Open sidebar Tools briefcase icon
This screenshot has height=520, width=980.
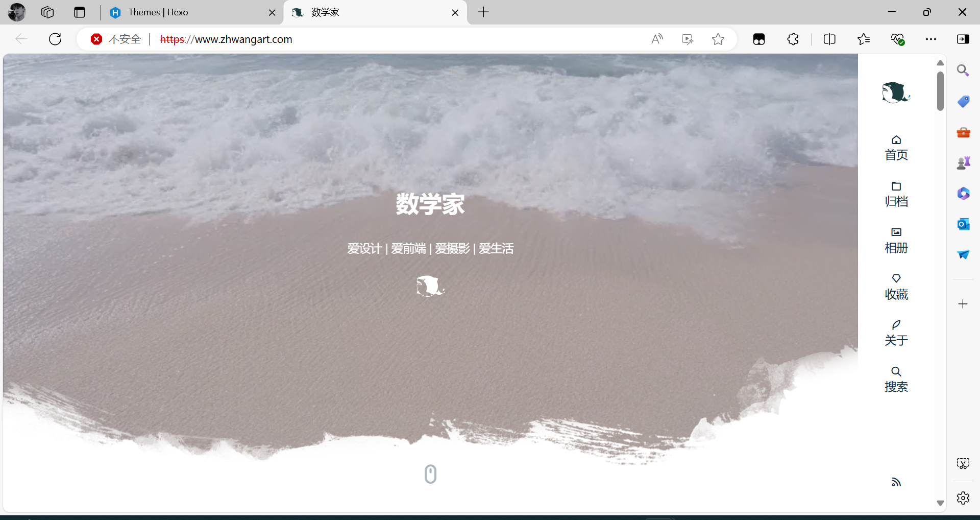click(x=963, y=132)
